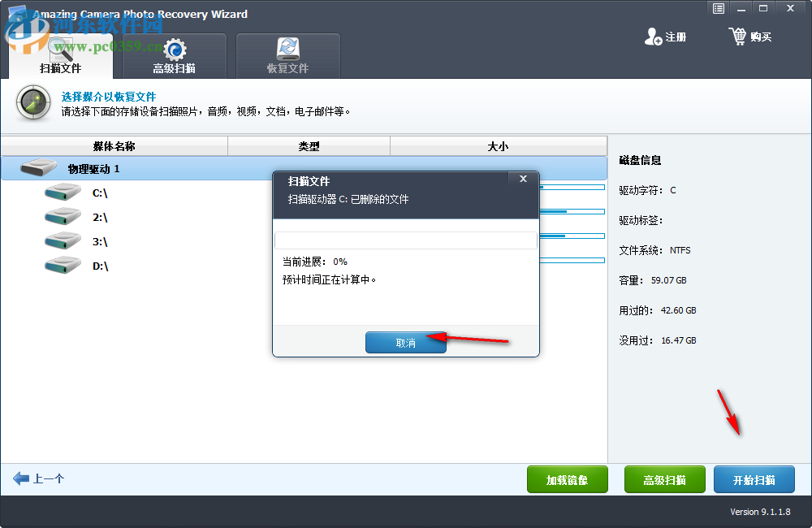
Task: Close the 扫描文件 progress dialog
Action: (x=523, y=179)
